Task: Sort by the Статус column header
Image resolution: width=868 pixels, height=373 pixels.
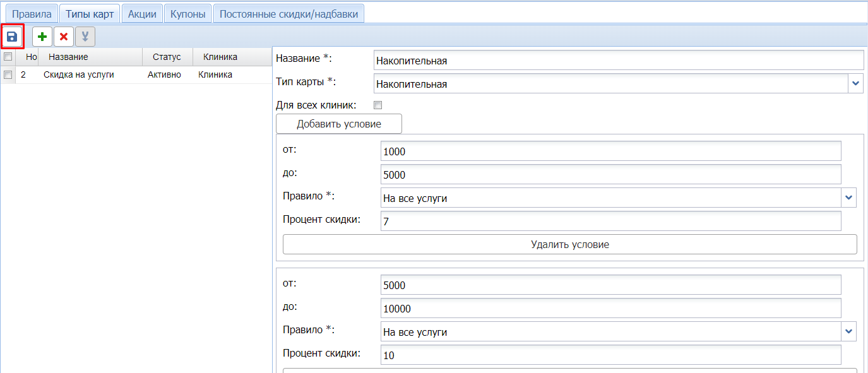Action: coord(167,57)
